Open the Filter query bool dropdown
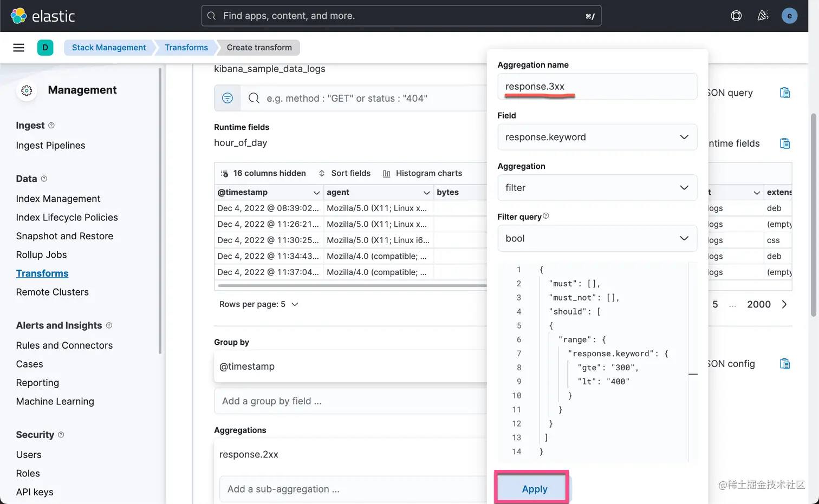The image size is (819, 504). click(597, 238)
